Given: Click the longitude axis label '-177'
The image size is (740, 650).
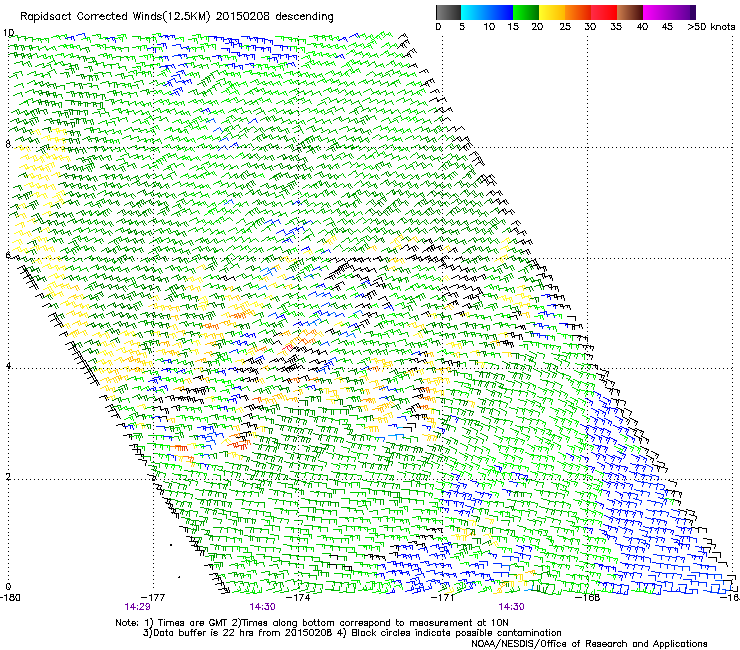Looking at the screenshot, I should click(x=153, y=598).
